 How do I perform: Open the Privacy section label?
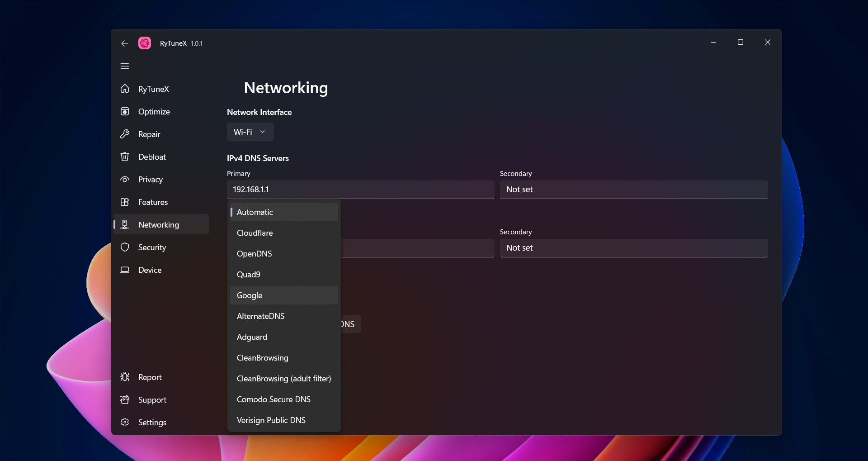pyautogui.click(x=151, y=179)
